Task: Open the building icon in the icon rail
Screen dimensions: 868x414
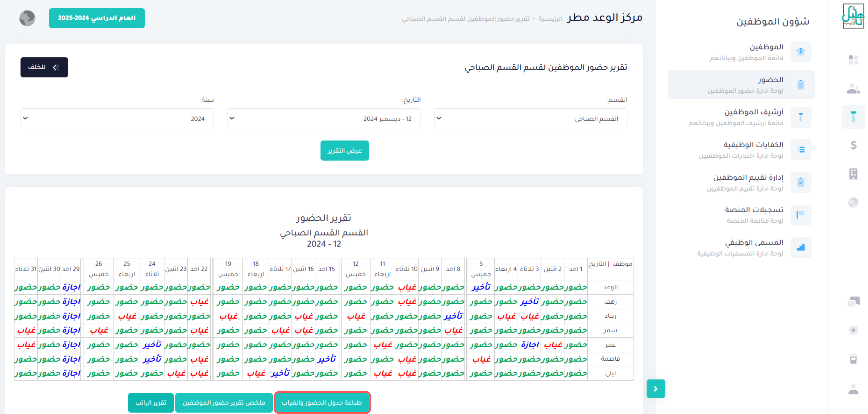Action: click(x=853, y=174)
